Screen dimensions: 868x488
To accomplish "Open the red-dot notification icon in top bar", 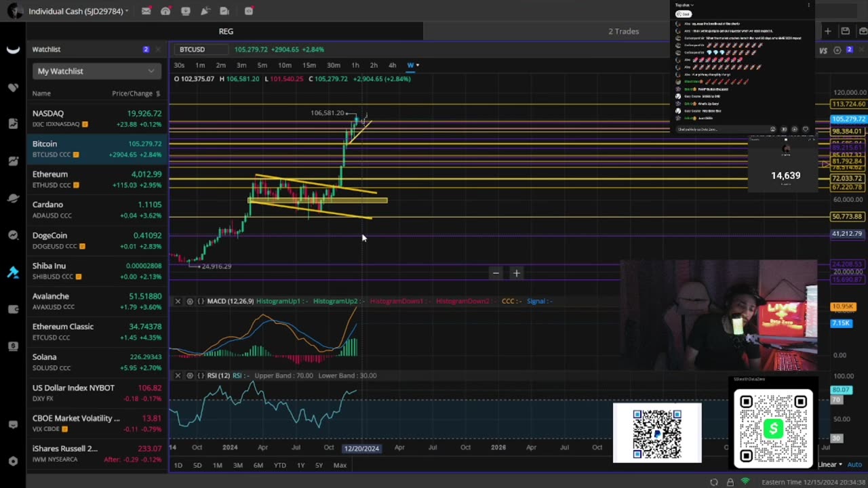I will click(x=249, y=11).
